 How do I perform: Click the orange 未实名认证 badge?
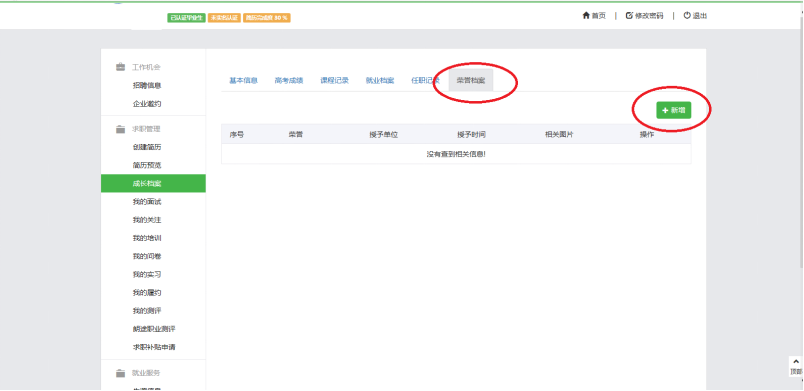[x=225, y=18]
